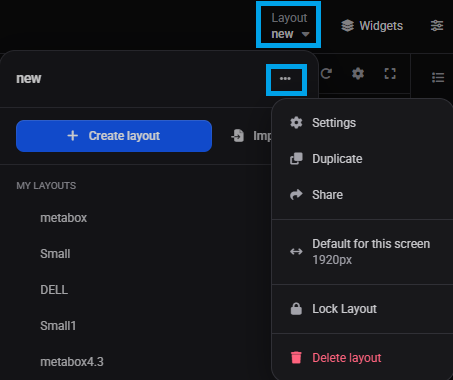
Task: Click the MY LAYOUTS section header
Action: [46, 186]
